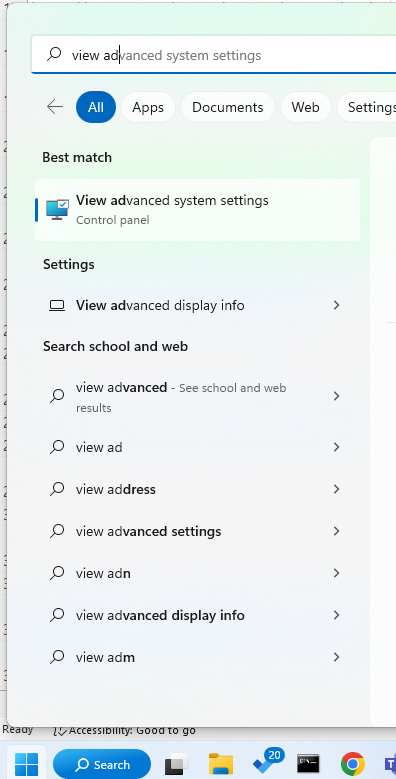
Task: Open Google Chrome from the taskbar
Action: coord(353,764)
